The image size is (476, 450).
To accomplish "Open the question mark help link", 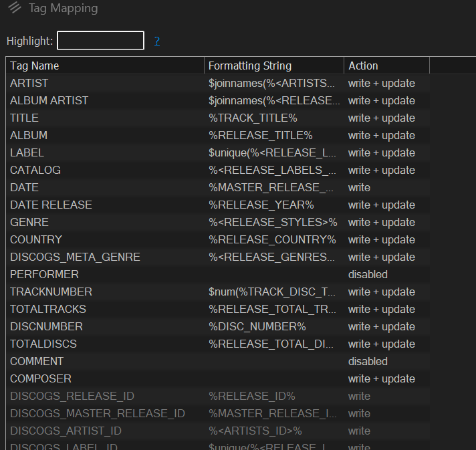I will point(157,41).
